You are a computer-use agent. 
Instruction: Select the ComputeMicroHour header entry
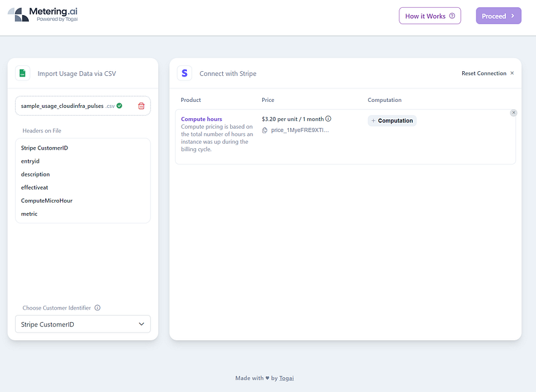click(x=46, y=201)
